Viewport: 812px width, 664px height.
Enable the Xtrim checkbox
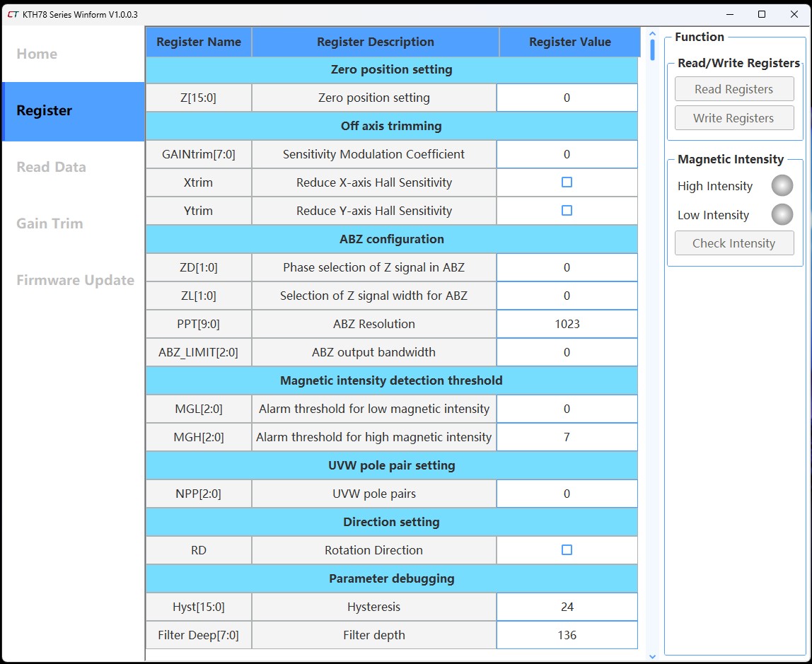(567, 182)
